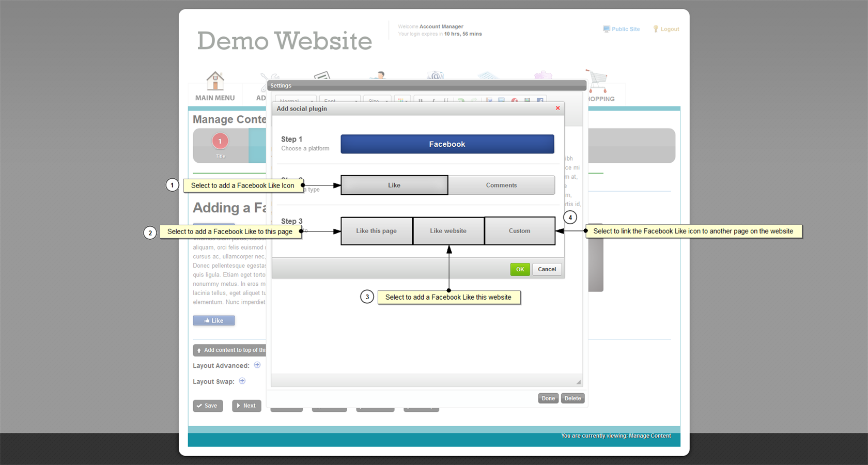Click Done in the Settings panel

click(x=548, y=398)
